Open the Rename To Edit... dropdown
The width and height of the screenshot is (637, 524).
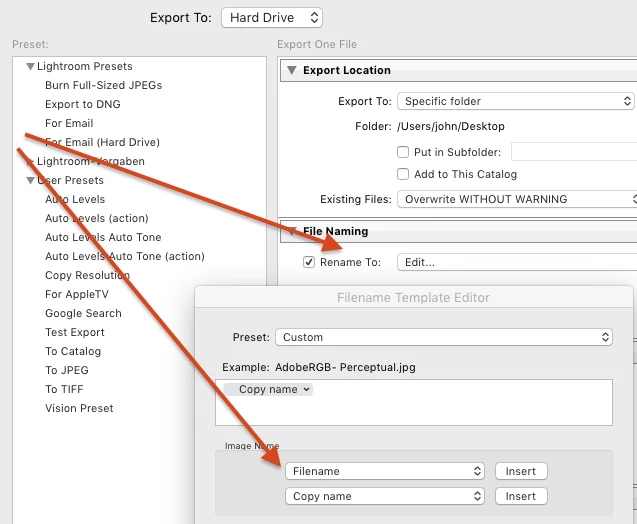(x=517, y=262)
